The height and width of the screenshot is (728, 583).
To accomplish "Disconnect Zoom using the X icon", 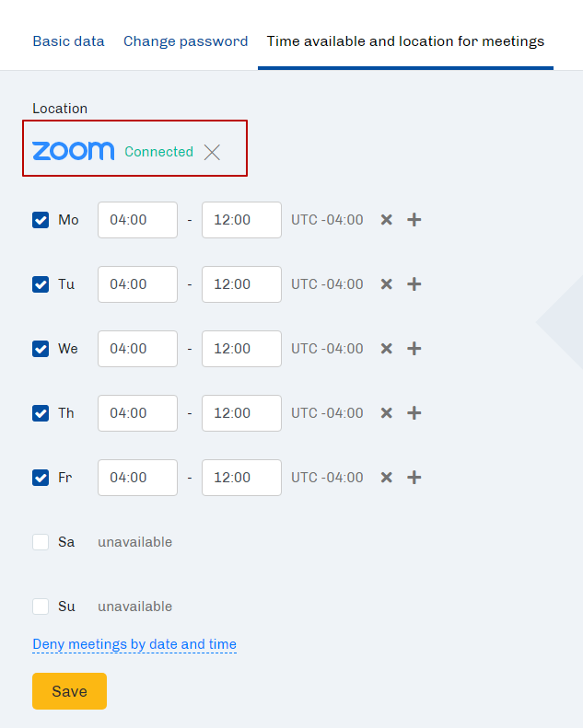I will click(x=212, y=152).
